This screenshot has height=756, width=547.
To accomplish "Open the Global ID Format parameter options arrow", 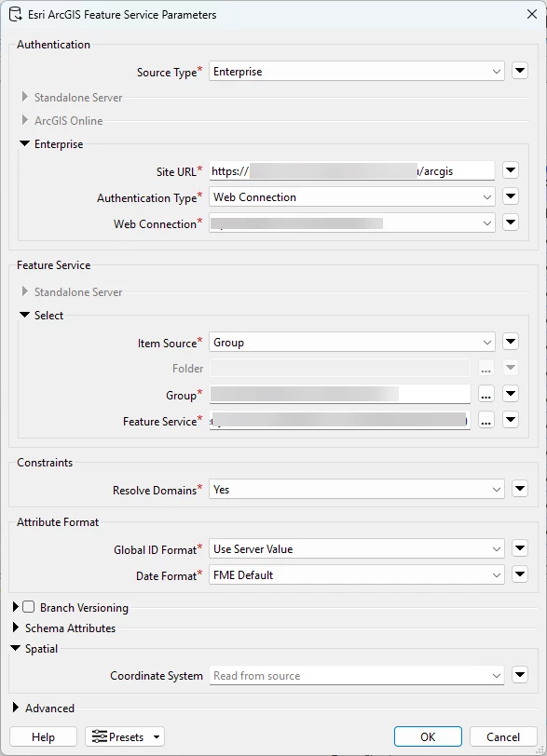I will (x=519, y=548).
